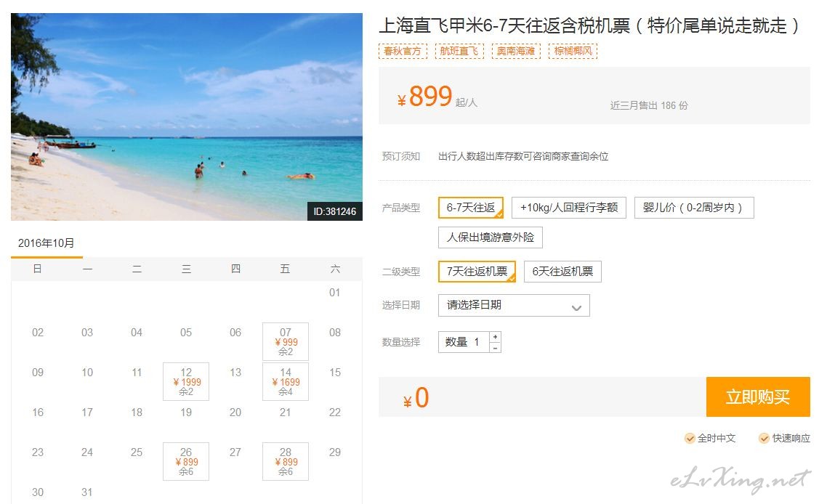Click the ¥0 total price
This screenshot has width=819, height=504.
[416, 397]
